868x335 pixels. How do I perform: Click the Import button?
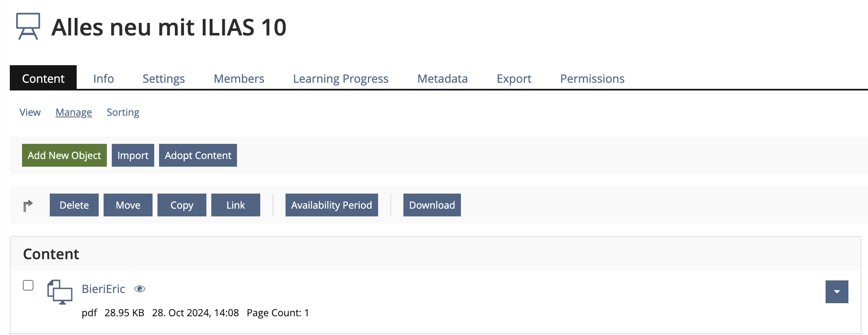point(133,155)
